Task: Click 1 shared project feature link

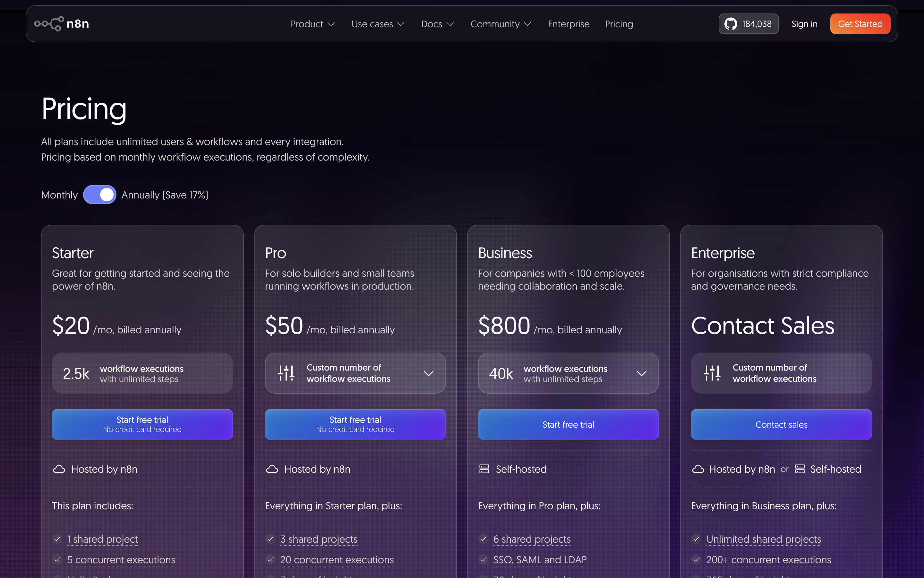Action: coord(102,539)
